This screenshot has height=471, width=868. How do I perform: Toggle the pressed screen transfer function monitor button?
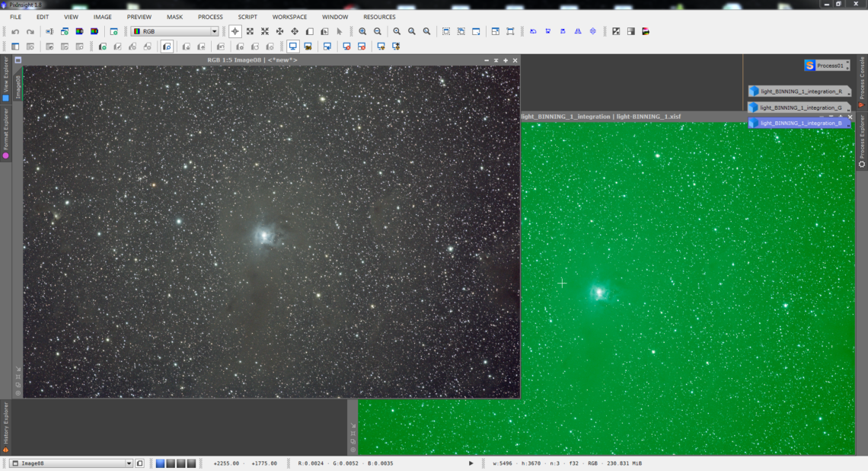coord(292,46)
